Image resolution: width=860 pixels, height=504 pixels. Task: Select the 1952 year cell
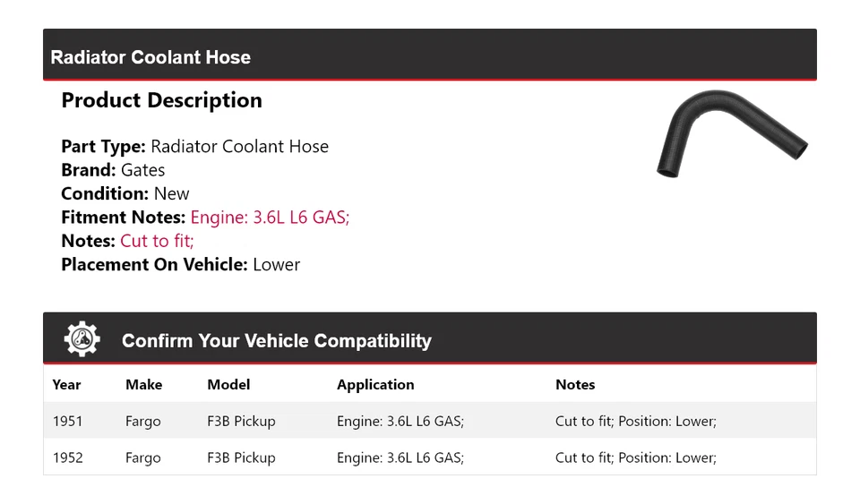[x=68, y=458]
